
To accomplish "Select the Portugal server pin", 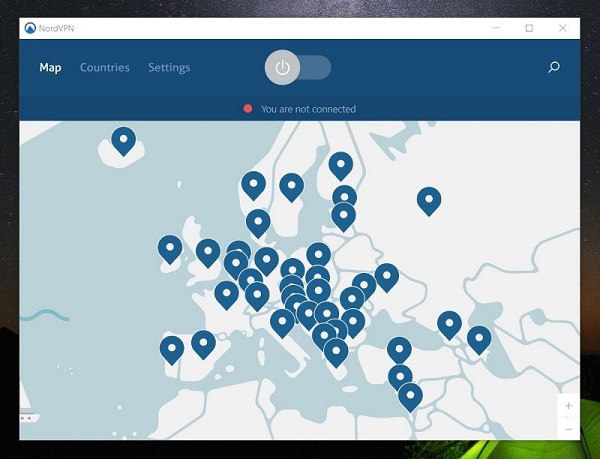I will point(172,350).
